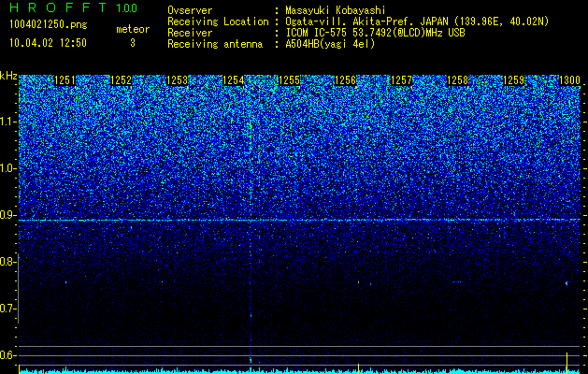Click the Receiving antenna label
Viewport: 588px width, 374px height.
215,44
